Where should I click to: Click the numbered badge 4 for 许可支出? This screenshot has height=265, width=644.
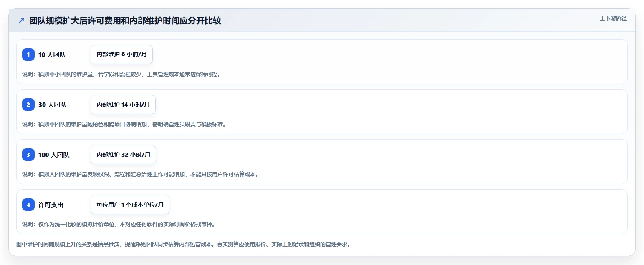(28, 205)
